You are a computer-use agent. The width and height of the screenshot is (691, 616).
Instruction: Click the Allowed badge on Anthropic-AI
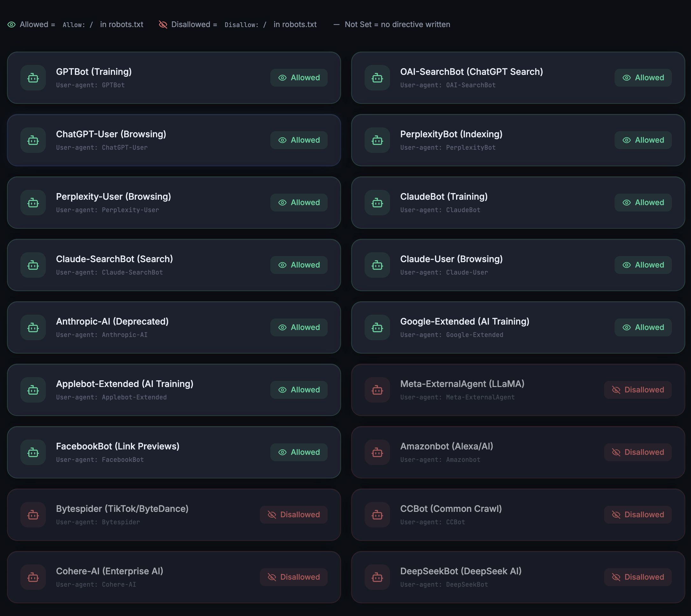pos(298,327)
